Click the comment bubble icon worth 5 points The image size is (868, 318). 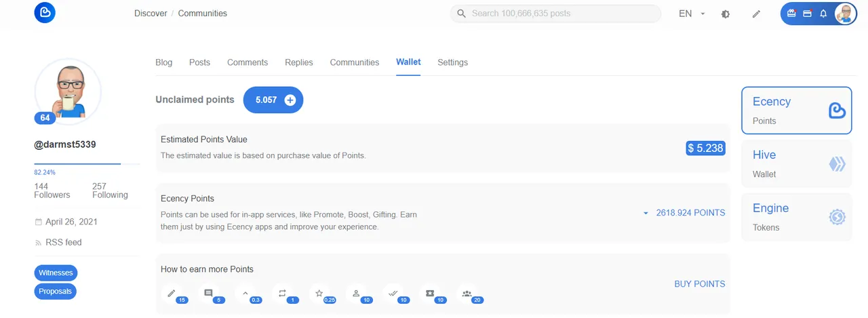[x=208, y=293]
